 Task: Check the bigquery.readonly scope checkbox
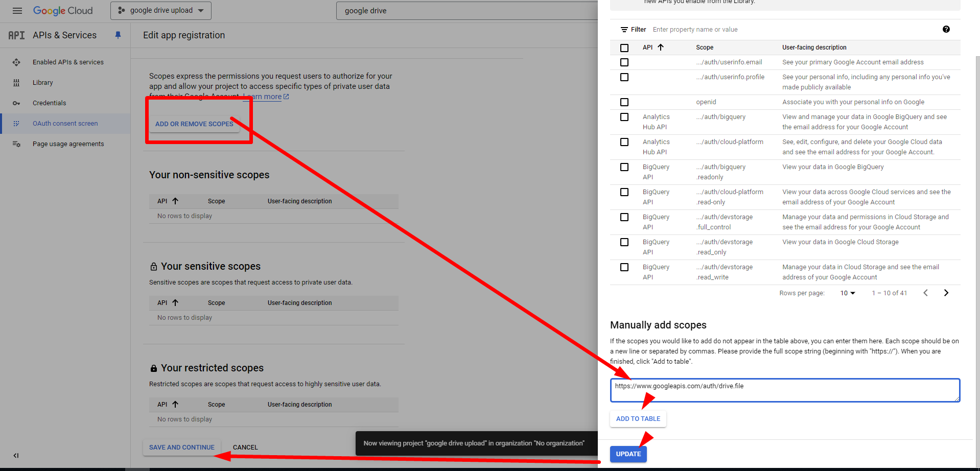click(624, 167)
